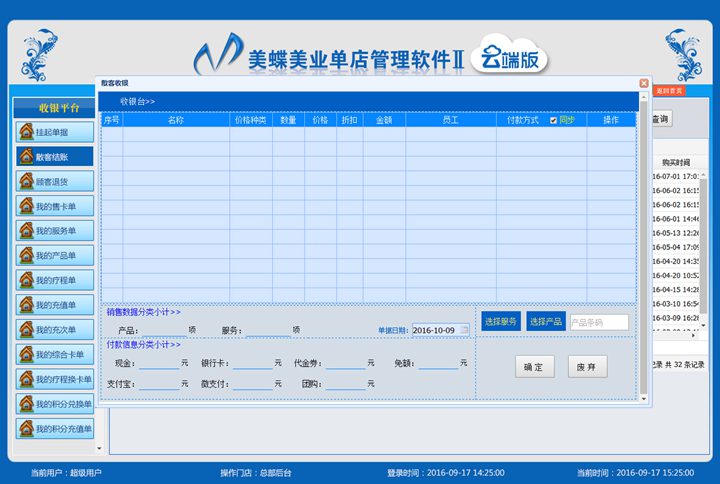
Task: Click the 付款信息分类小计>> link text
Action: pyautogui.click(x=144, y=344)
